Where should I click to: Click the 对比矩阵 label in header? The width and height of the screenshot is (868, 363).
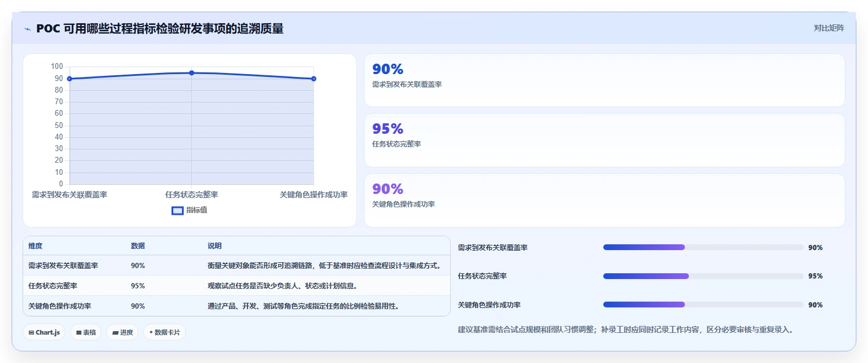(829, 28)
